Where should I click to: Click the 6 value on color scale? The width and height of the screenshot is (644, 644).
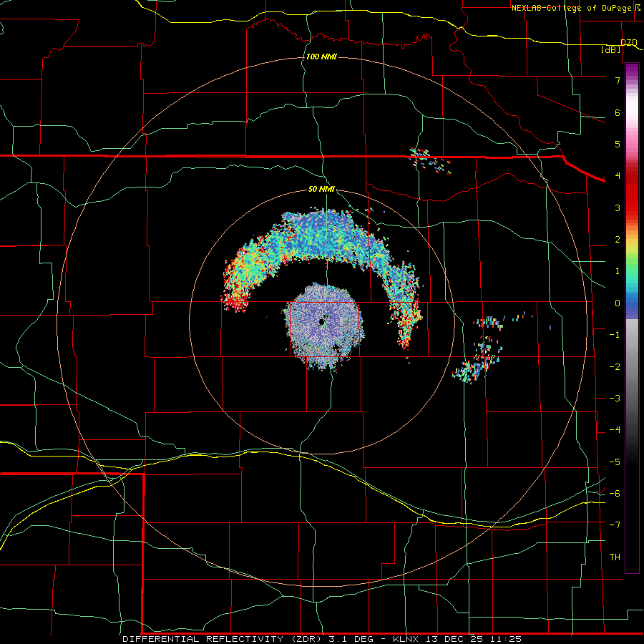tap(618, 112)
